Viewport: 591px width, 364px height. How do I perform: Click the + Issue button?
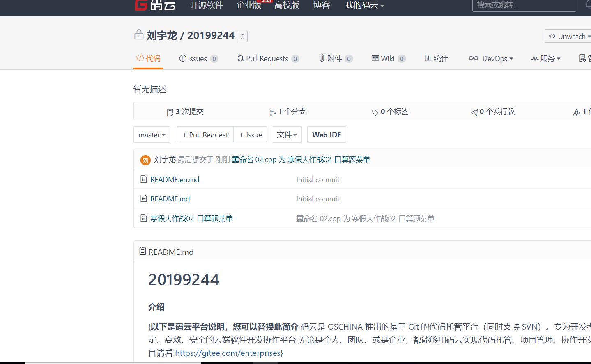click(251, 135)
